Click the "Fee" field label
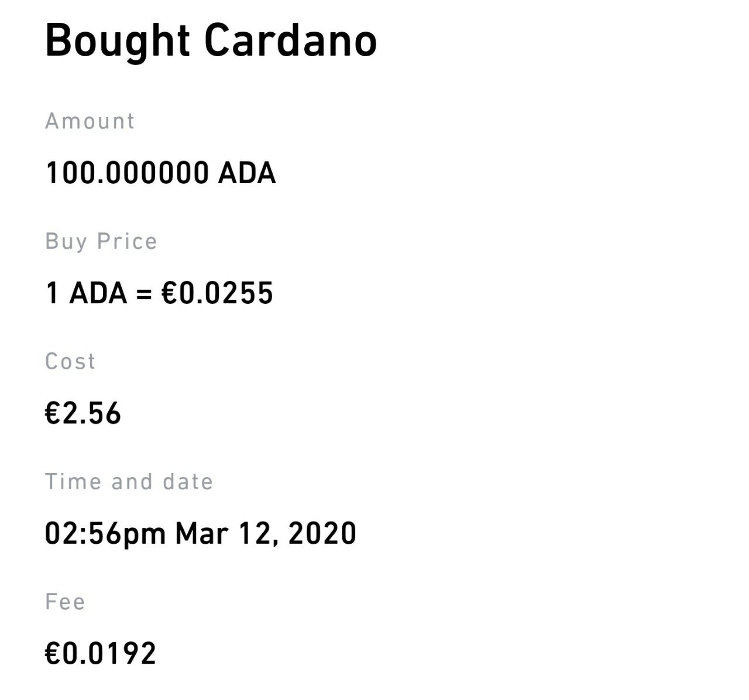749x700 pixels. click(65, 602)
